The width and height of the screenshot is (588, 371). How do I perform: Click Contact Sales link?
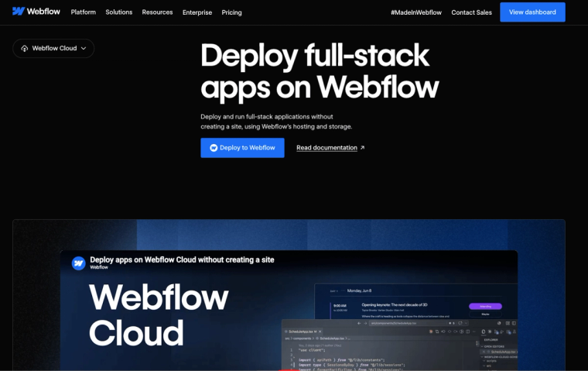pos(471,12)
